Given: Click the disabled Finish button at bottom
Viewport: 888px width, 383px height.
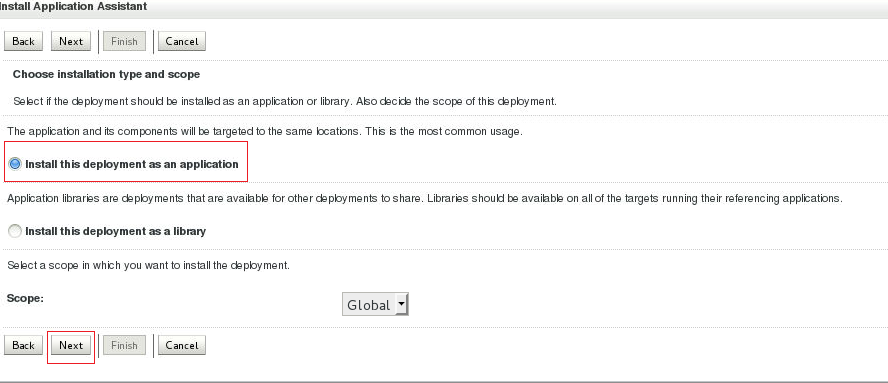Looking at the screenshot, I should pos(124,345).
